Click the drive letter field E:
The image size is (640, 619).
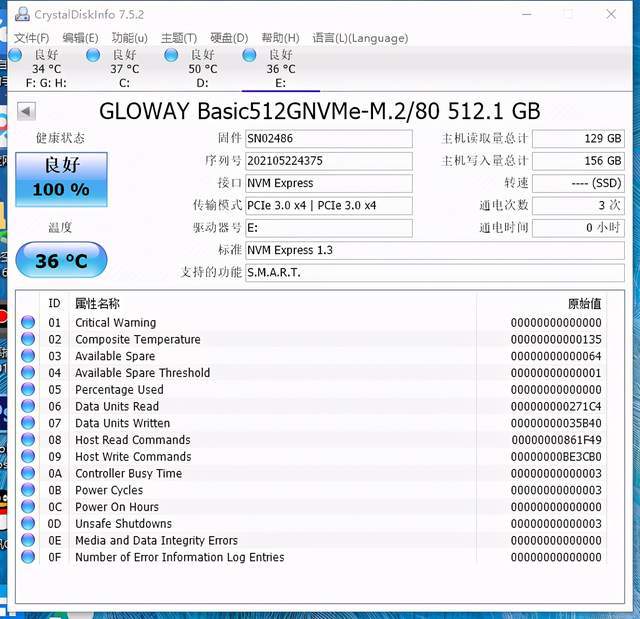point(329,228)
